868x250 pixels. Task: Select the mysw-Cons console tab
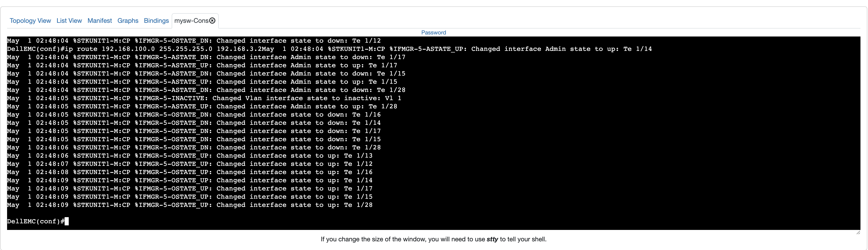(x=191, y=21)
